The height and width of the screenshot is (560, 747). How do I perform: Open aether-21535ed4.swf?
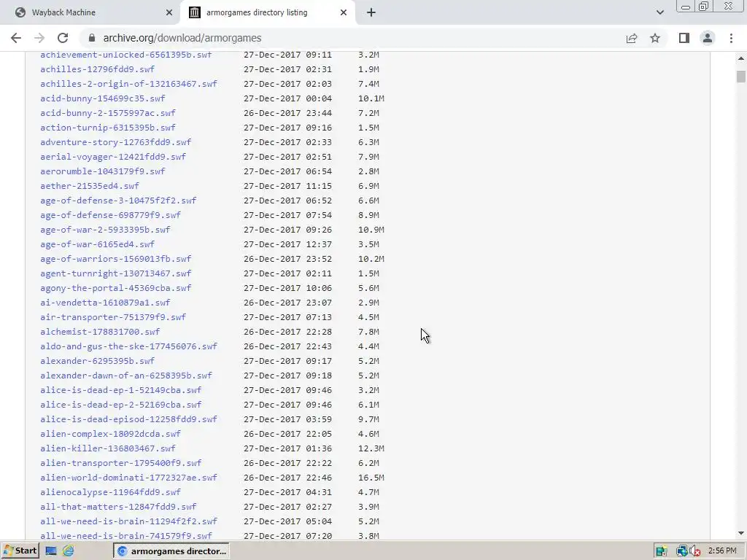click(x=90, y=186)
